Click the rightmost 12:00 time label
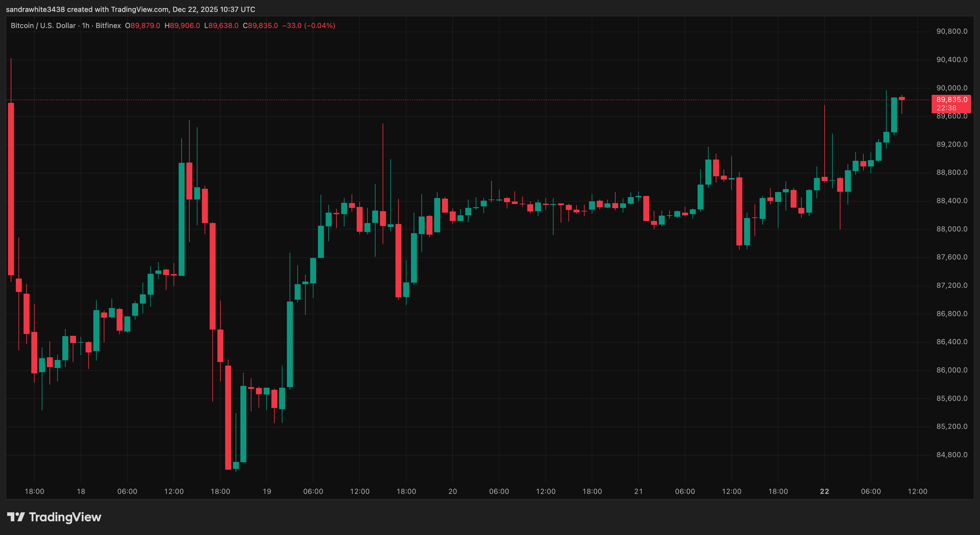Screen dimensions: 980x535 point(918,491)
